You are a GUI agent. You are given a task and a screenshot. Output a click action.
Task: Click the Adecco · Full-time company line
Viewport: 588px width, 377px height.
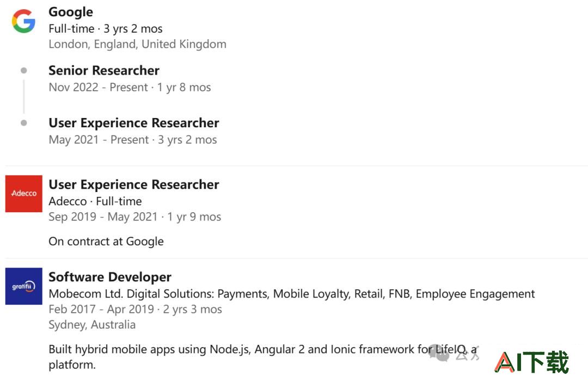[x=95, y=201]
